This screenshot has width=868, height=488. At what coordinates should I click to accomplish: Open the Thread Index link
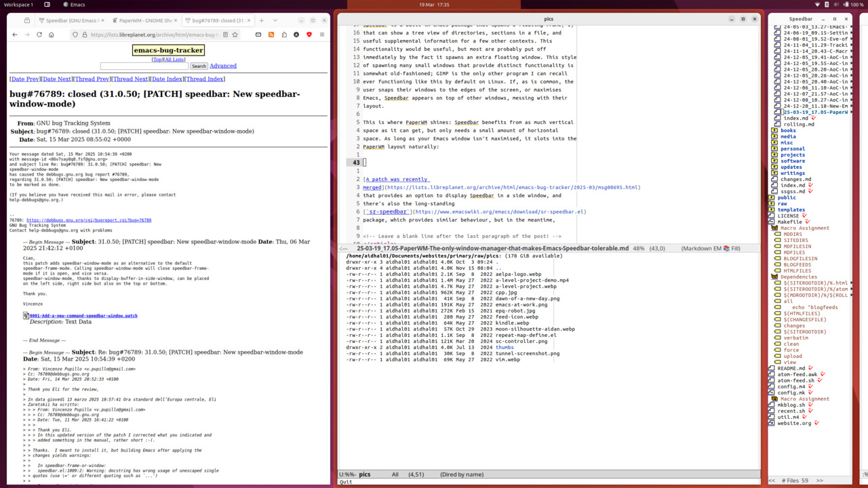pyautogui.click(x=205, y=79)
